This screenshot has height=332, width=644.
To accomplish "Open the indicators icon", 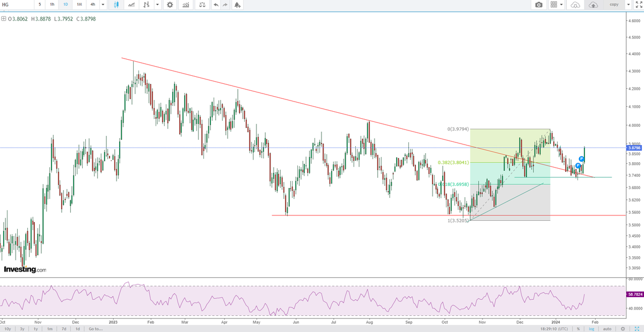I will point(186,4).
